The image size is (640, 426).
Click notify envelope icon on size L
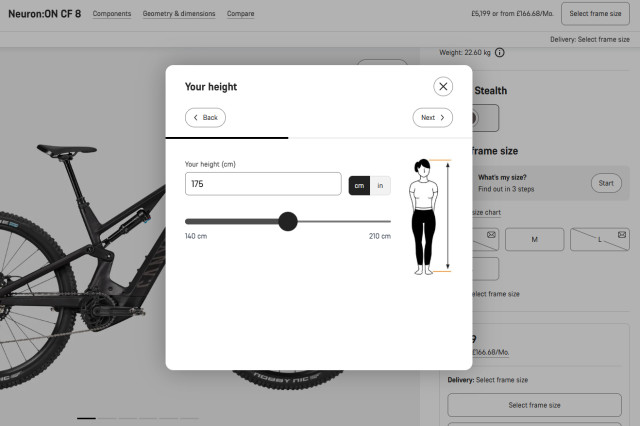click(x=622, y=235)
